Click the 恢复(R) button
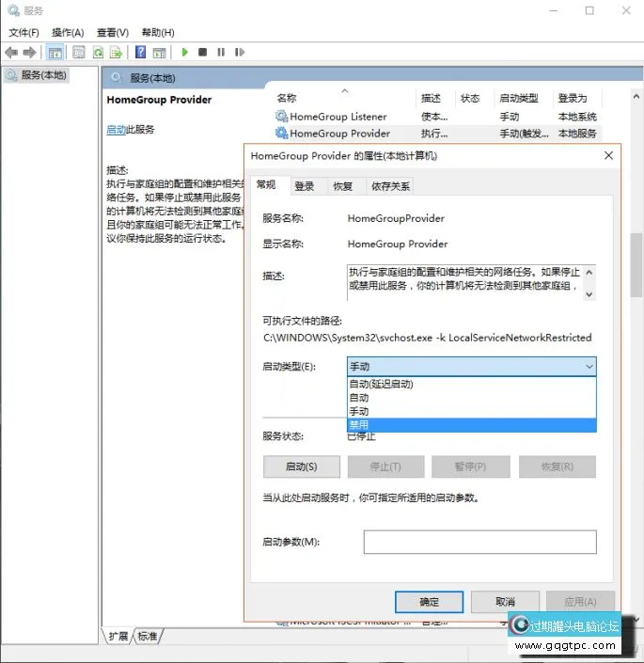The height and width of the screenshot is (663, 644). (x=558, y=466)
